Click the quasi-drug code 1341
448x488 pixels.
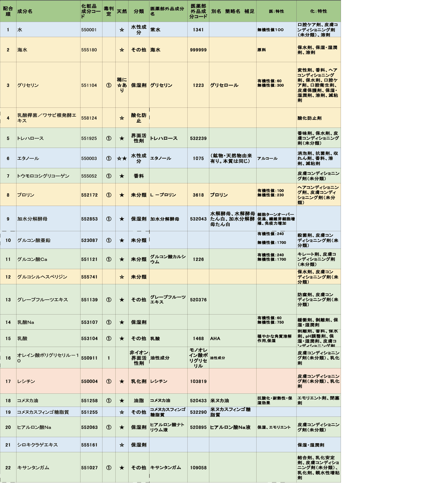coord(198,30)
